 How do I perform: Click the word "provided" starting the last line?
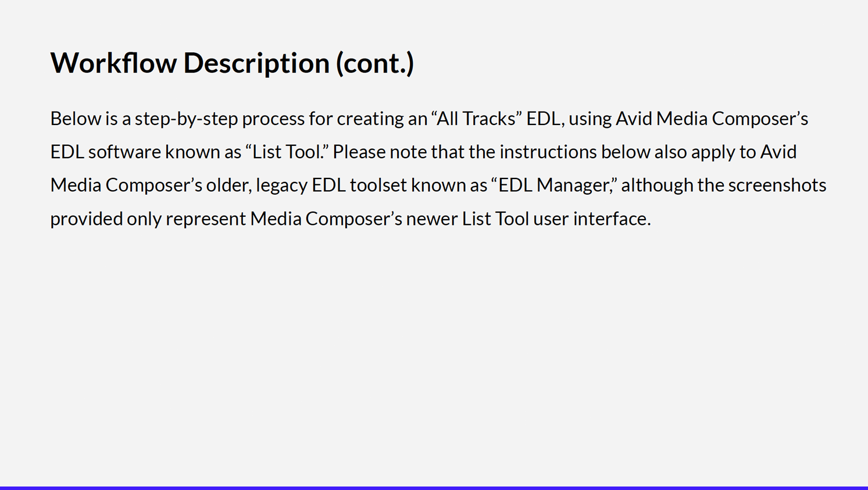[x=87, y=219]
